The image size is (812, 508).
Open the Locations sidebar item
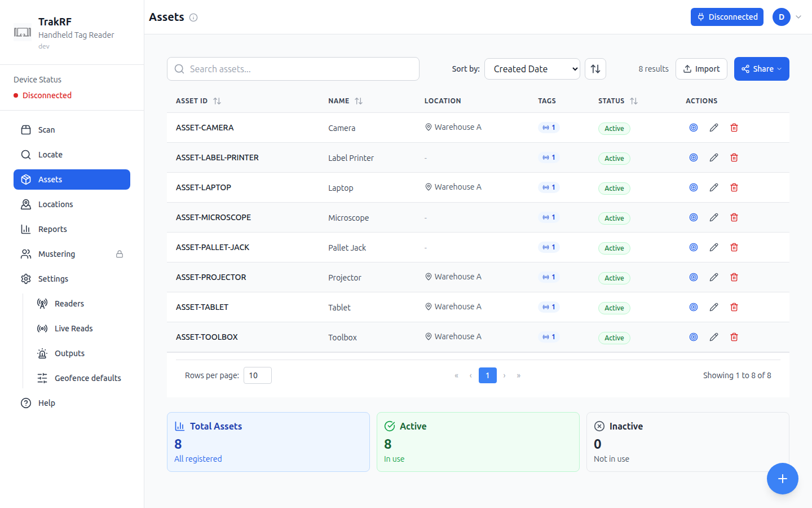point(72,204)
